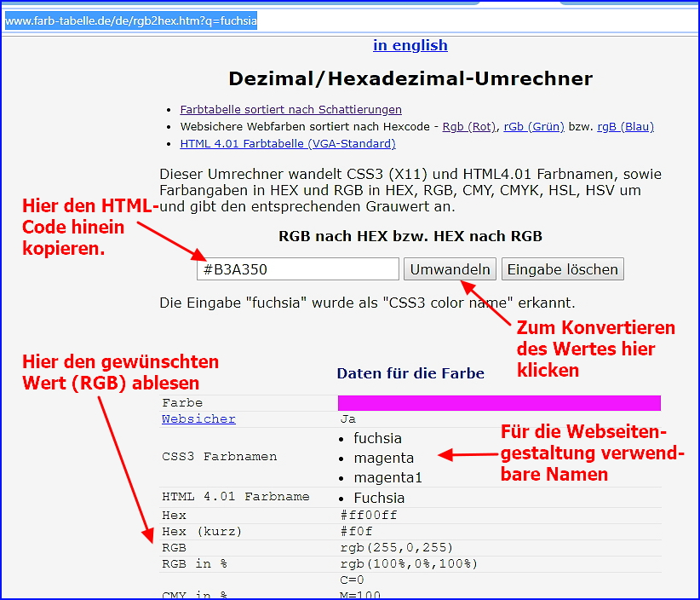This screenshot has width=700, height=600.
Task: Click the Hex value #ff00ff
Action: [369, 516]
